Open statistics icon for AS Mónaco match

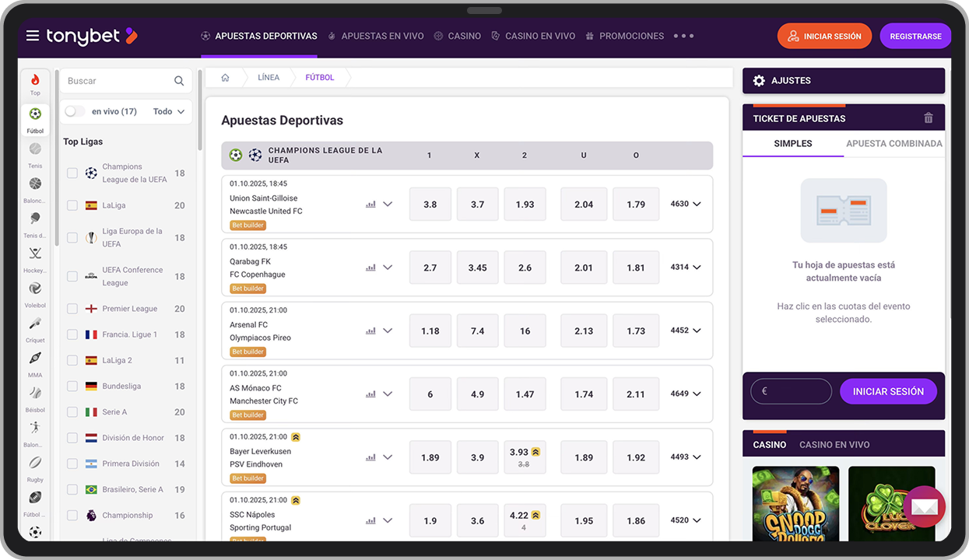(x=370, y=394)
